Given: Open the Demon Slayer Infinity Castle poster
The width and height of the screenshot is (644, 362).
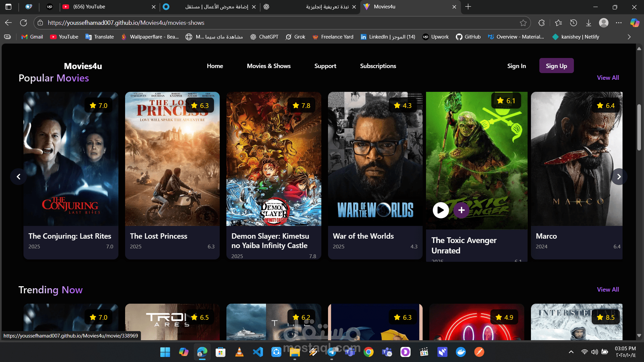Looking at the screenshot, I should (274, 159).
